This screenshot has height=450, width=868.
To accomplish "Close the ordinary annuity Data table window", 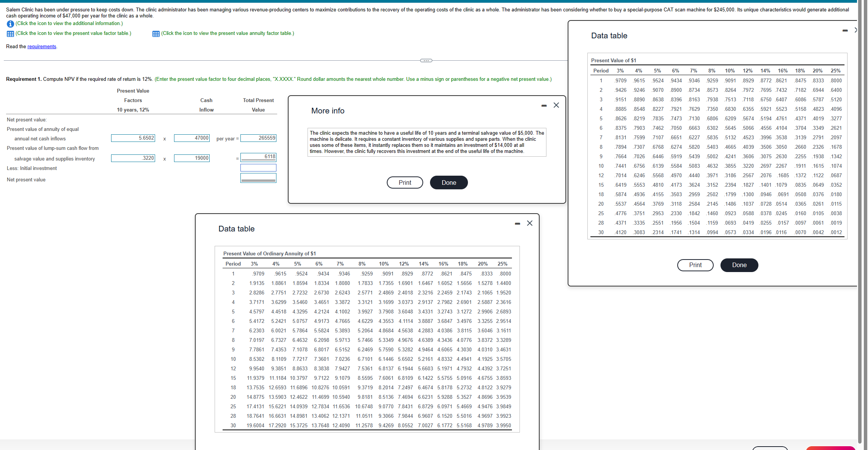I will pos(530,223).
